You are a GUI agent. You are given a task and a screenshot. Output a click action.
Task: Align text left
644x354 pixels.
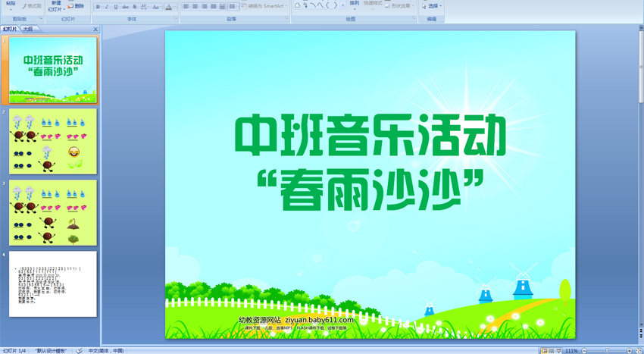coord(186,6)
